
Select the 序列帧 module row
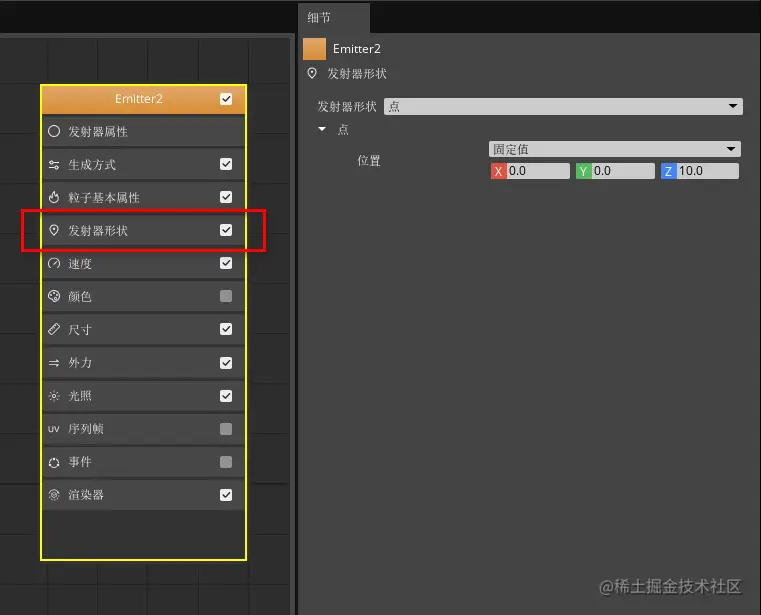(143, 429)
